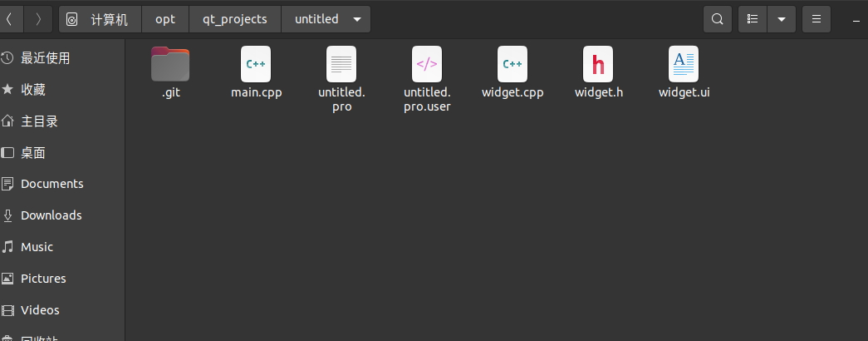
Task: Click the Documents sidebar icon
Action: [x=7, y=184]
